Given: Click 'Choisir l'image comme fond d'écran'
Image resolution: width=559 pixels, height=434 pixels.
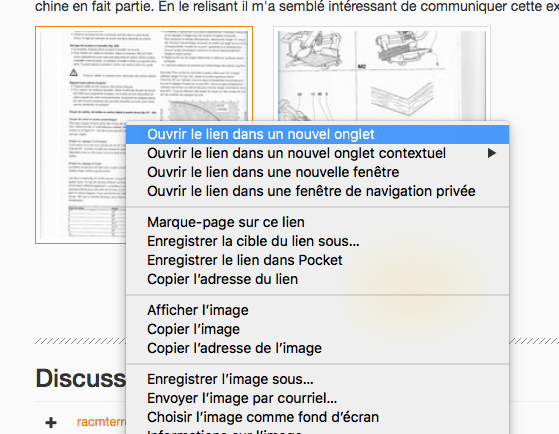Looking at the screenshot, I should [x=318, y=417].
